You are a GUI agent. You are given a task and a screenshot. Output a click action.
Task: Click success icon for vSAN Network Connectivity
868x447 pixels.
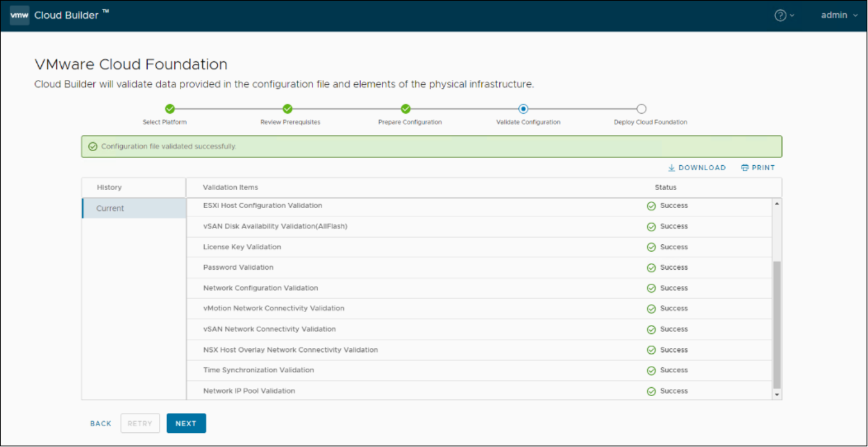[x=651, y=330]
